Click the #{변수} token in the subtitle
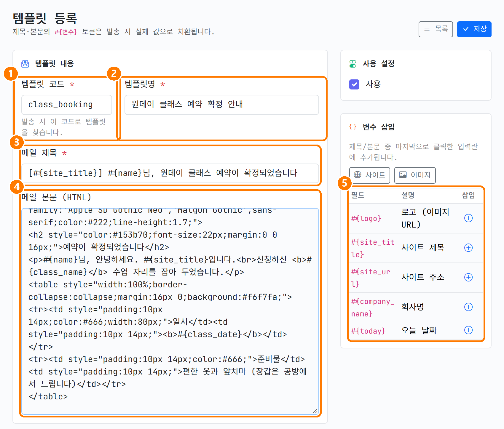The height and width of the screenshot is (429, 504). point(66,32)
